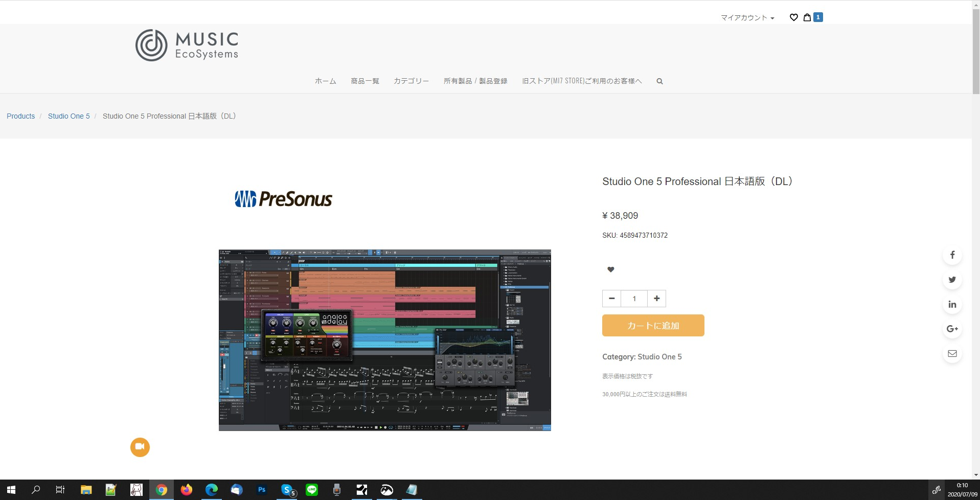The height and width of the screenshot is (500, 980).
Task: Open File Explorer from the taskbar
Action: [86, 490]
